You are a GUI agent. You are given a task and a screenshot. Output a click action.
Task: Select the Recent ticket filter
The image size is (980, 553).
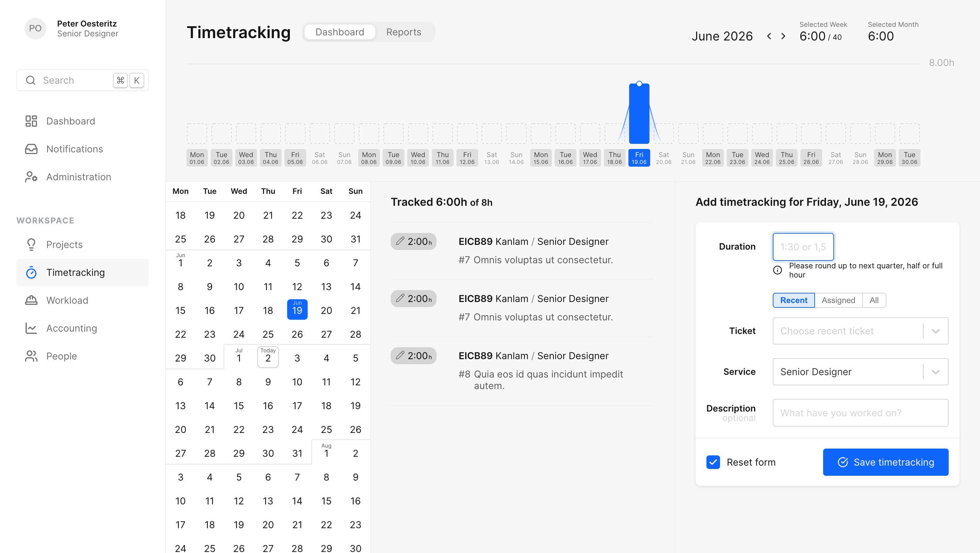(x=794, y=300)
